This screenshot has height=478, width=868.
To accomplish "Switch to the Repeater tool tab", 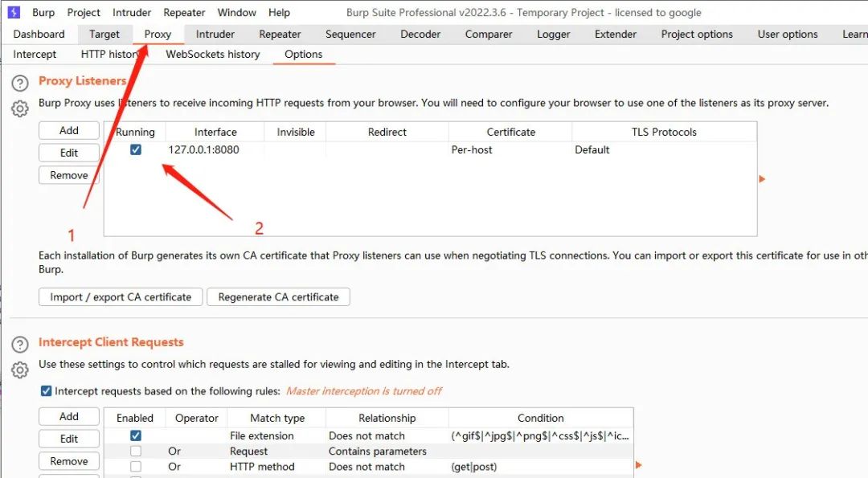I will pos(280,35).
